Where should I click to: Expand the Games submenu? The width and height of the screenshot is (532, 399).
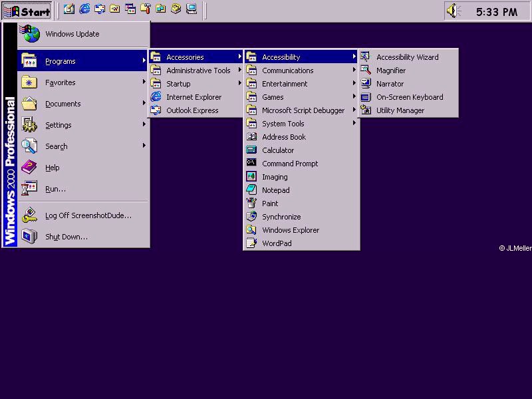click(301, 97)
